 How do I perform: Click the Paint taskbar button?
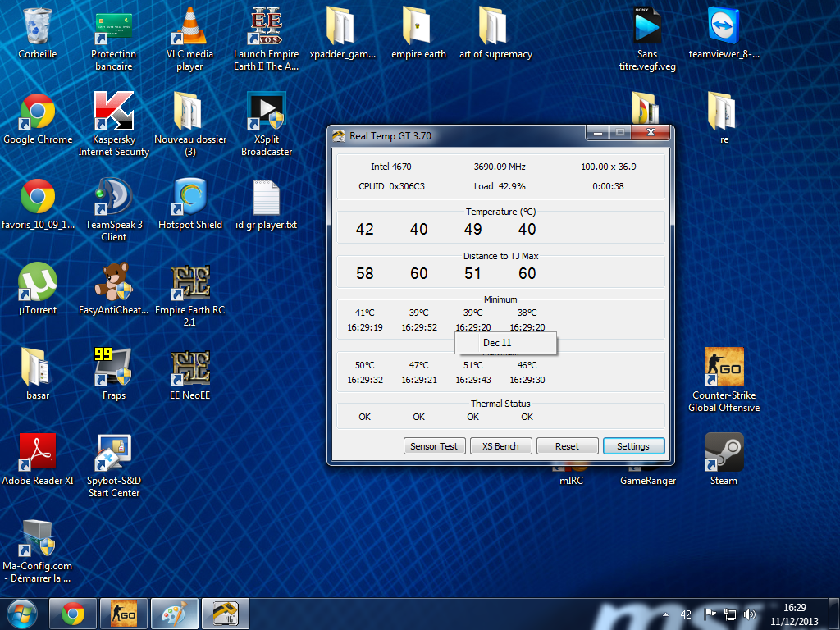(x=173, y=614)
